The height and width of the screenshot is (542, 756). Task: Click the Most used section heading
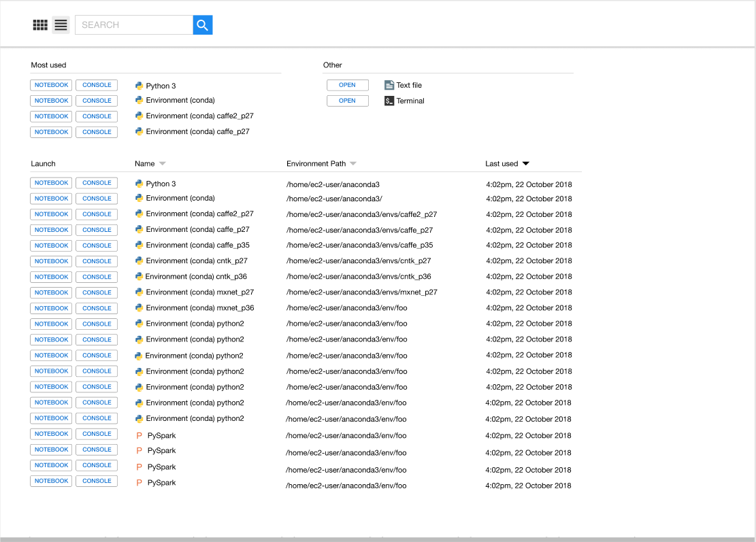49,65
